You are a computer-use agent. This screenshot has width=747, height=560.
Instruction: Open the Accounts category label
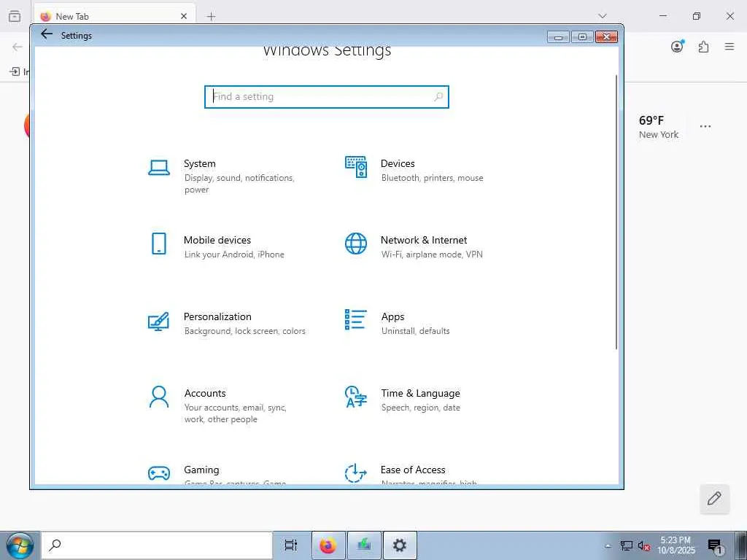(205, 393)
